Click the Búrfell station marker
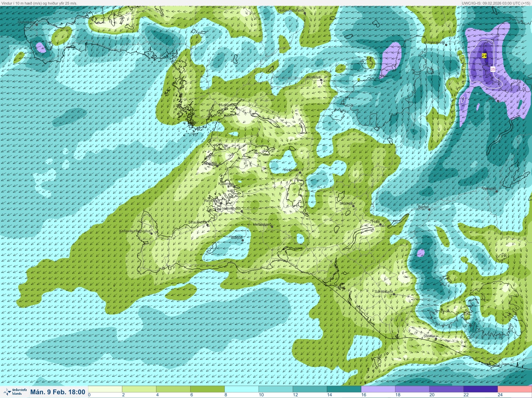This screenshot has width=532, height=398. tap(430, 209)
